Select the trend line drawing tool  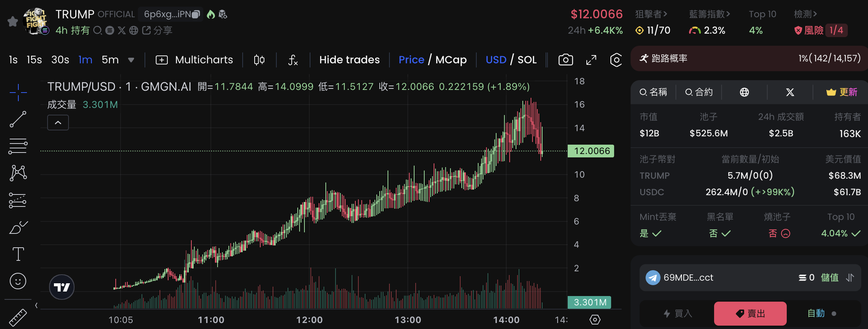(18, 119)
